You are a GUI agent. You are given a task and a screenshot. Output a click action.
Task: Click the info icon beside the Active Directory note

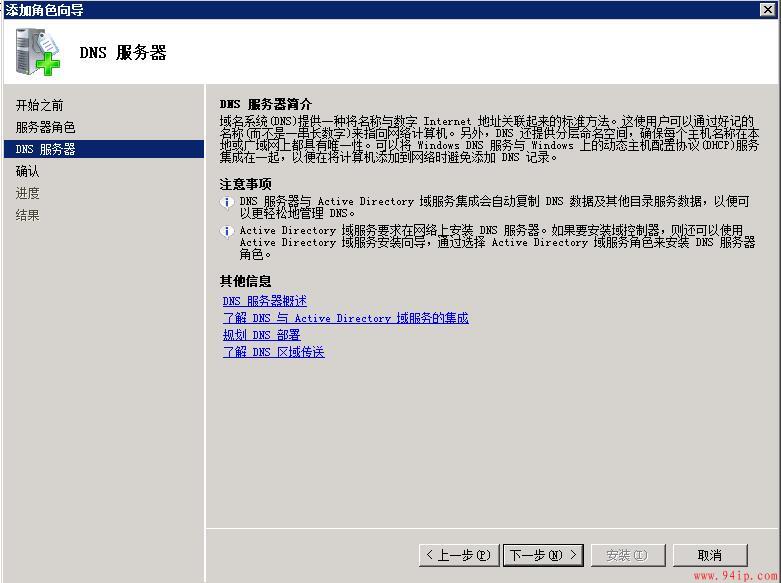point(227,232)
